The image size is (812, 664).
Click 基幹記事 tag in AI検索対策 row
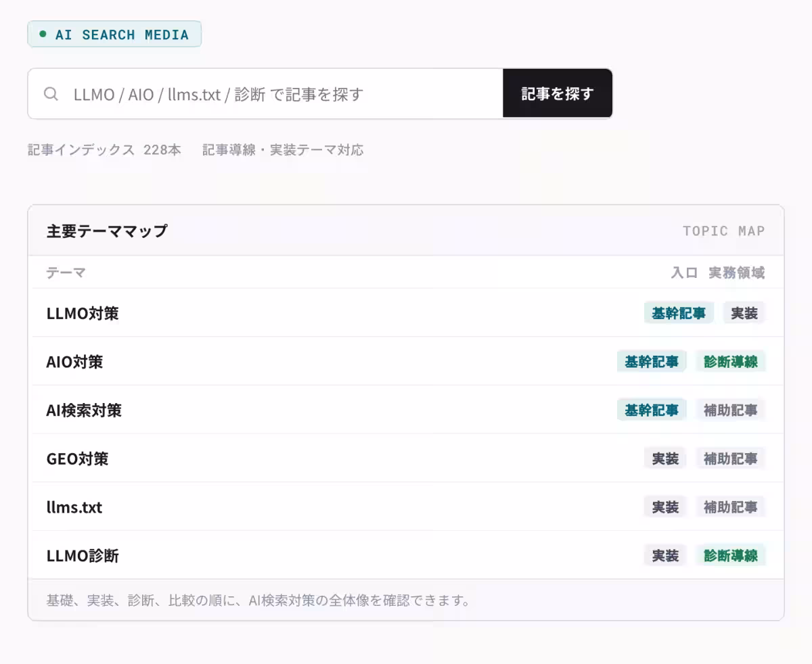652,410
